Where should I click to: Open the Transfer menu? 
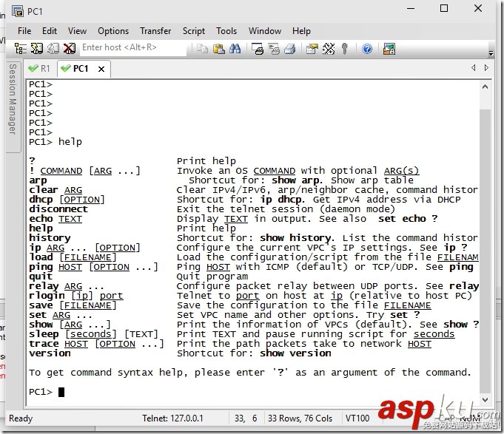[x=155, y=31]
